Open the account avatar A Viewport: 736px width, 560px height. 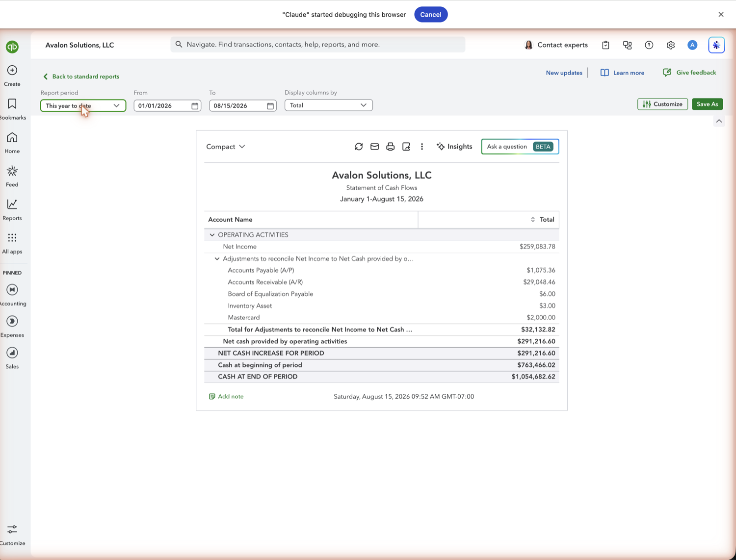[692, 45]
